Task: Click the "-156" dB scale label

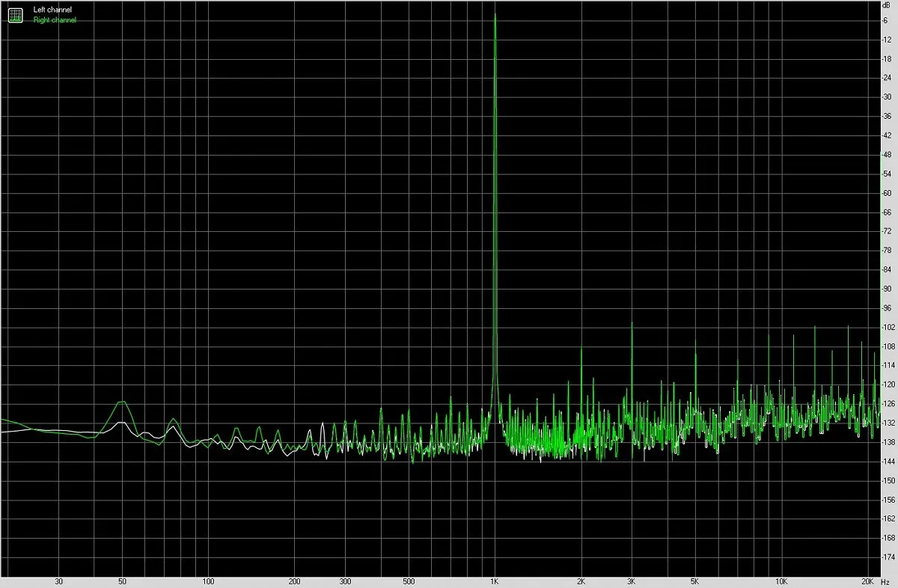Action: click(888, 500)
